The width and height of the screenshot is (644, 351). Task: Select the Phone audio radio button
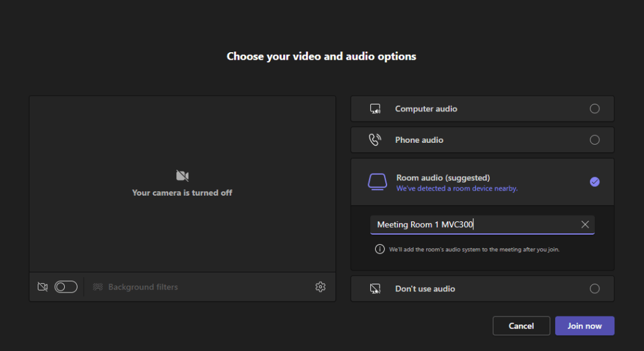[x=594, y=140]
